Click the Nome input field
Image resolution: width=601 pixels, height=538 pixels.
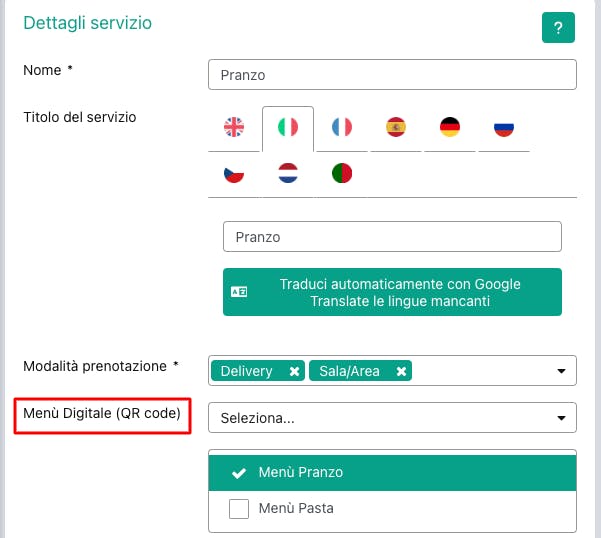[392, 75]
